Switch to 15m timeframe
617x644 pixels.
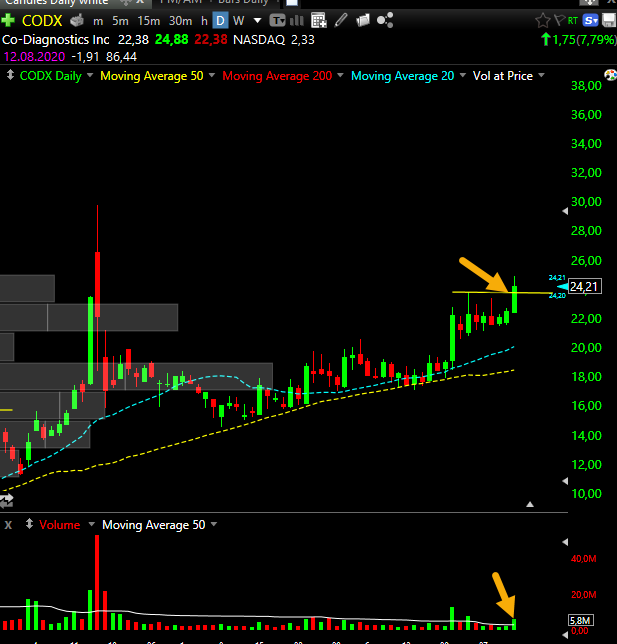coord(149,21)
